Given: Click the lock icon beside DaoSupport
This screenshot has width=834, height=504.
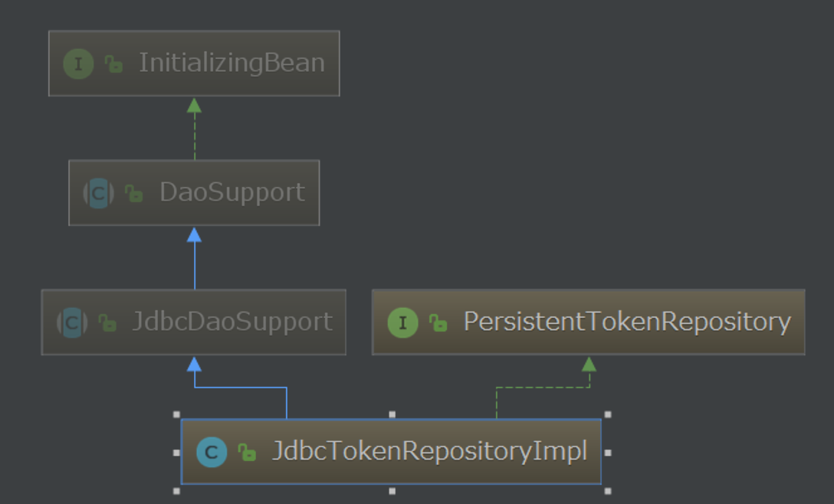Looking at the screenshot, I should (134, 194).
